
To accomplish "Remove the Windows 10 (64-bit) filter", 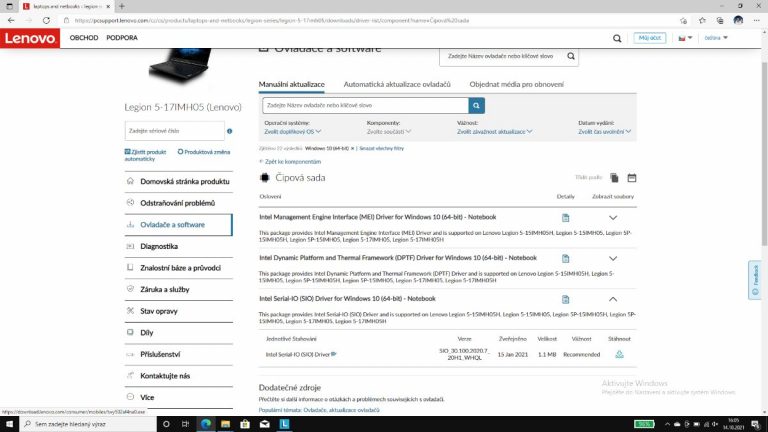I will tap(352, 148).
